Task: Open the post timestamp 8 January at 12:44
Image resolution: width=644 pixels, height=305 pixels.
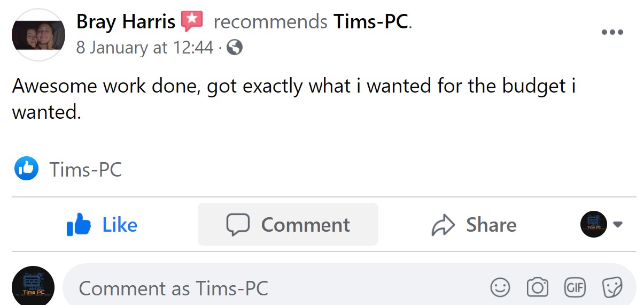Action: [144, 48]
